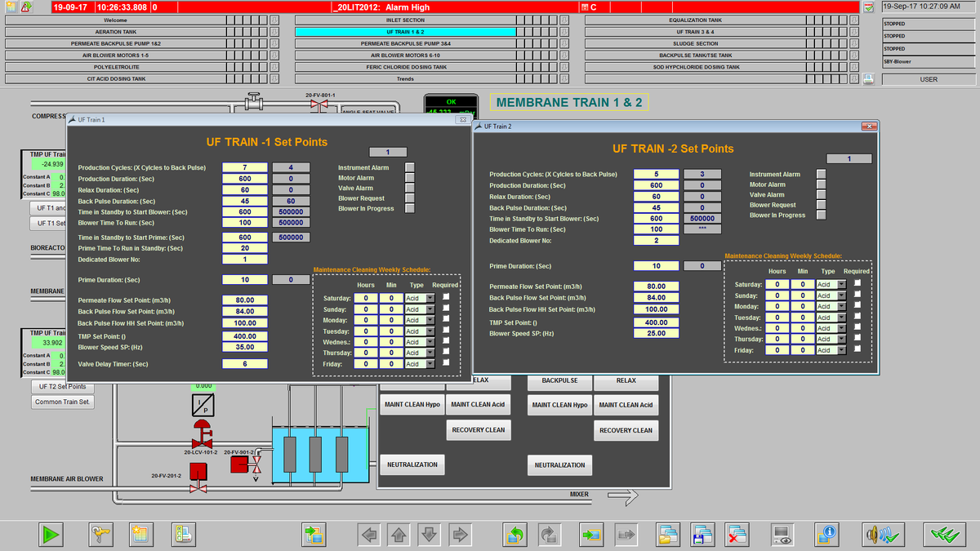Tick Monday Required checkbox in UF Train 1
Viewport: 980px width, 551px height.
[x=446, y=320]
